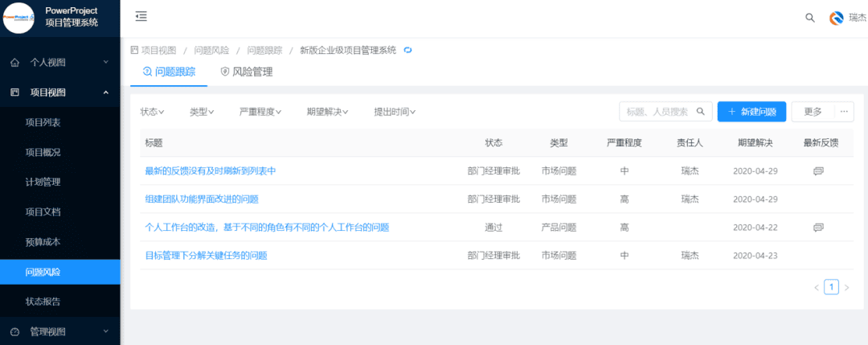Click the 2020-04-22 date cell
This screenshot has width=868, height=345.
(x=755, y=228)
